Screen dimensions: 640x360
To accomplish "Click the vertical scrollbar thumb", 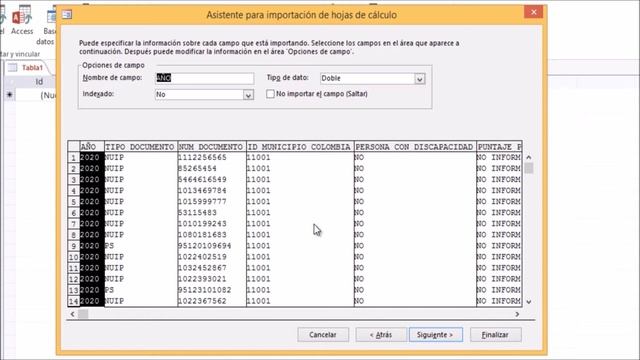I will point(529,168).
